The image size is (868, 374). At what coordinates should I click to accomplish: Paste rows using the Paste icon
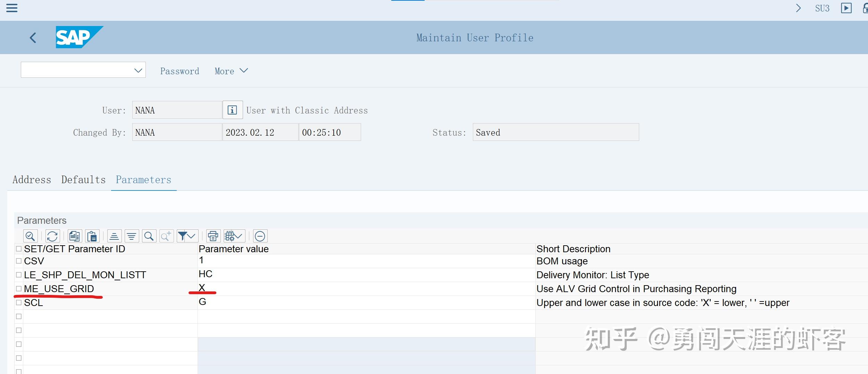pyautogui.click(x=92, y=236)
